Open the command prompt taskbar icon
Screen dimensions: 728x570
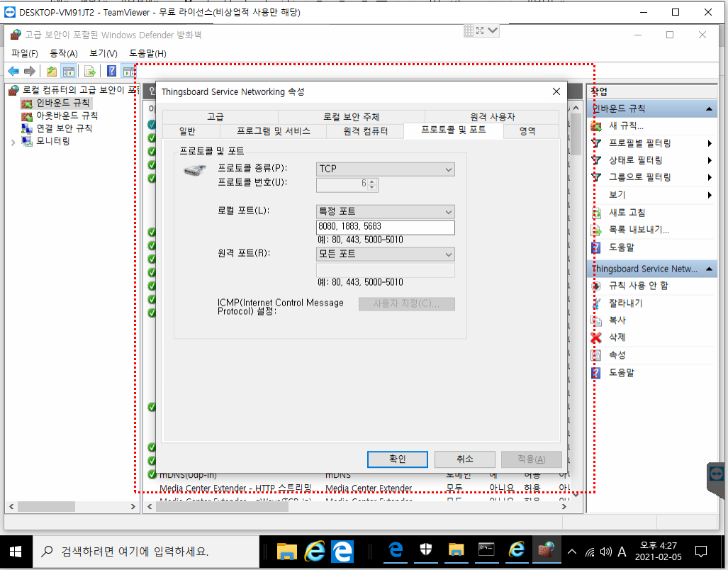(x=486, y=551)
